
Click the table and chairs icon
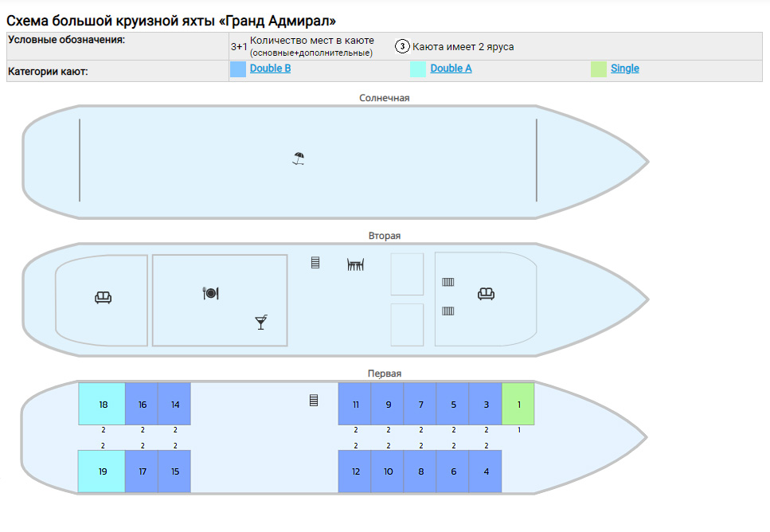[355, 264]
